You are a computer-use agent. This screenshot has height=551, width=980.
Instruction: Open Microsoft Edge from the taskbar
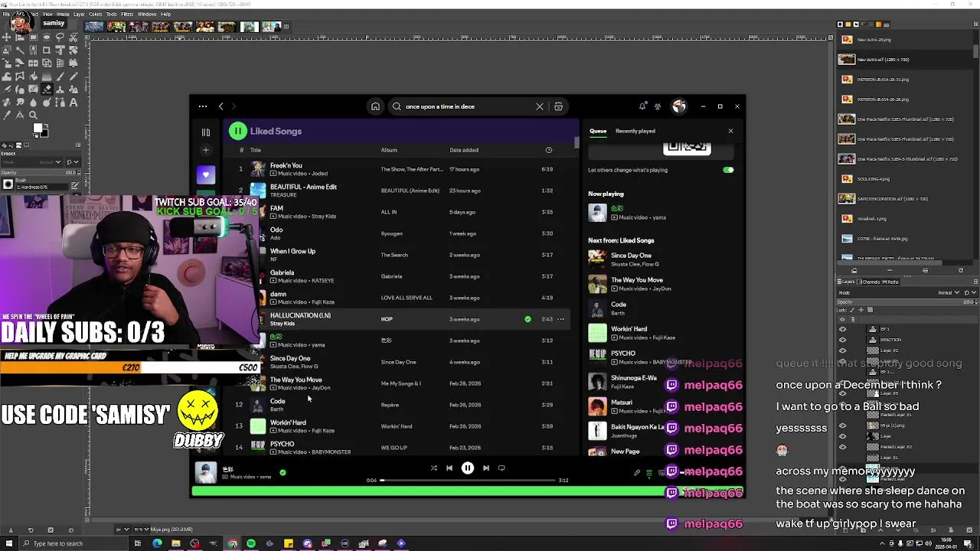pyautogui.click(x=157, y=543)
